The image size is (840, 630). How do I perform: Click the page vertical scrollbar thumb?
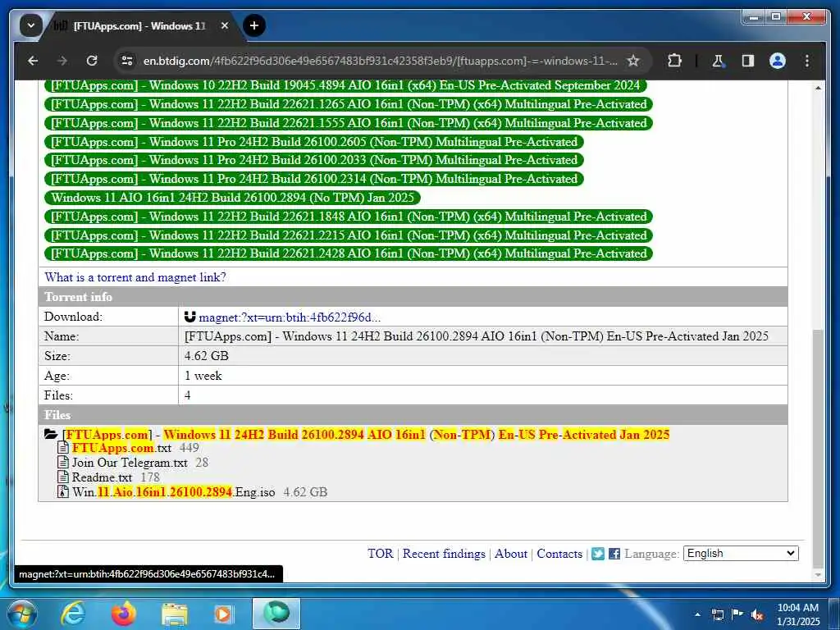coord(818,447)
